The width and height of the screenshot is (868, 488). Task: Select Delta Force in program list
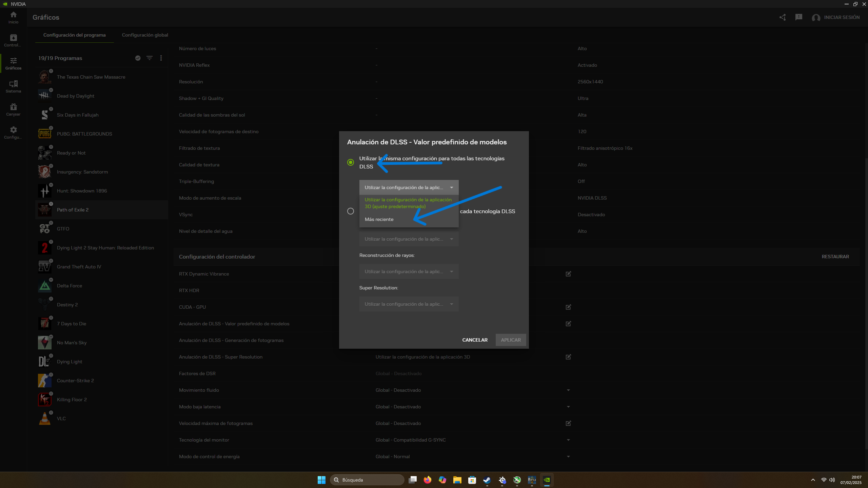[102, 286]
